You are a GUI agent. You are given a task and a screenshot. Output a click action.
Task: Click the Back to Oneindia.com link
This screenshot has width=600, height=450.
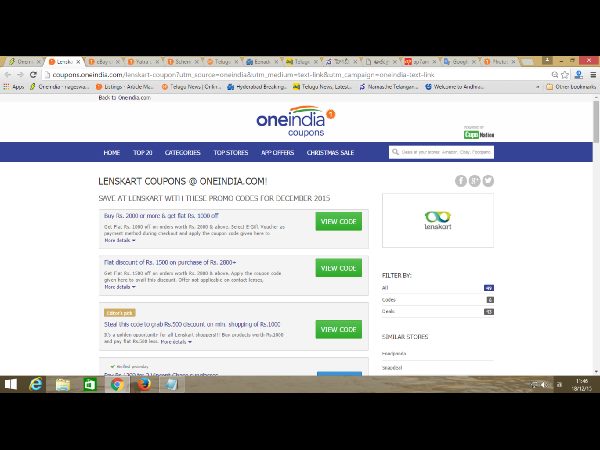[123, 97]
